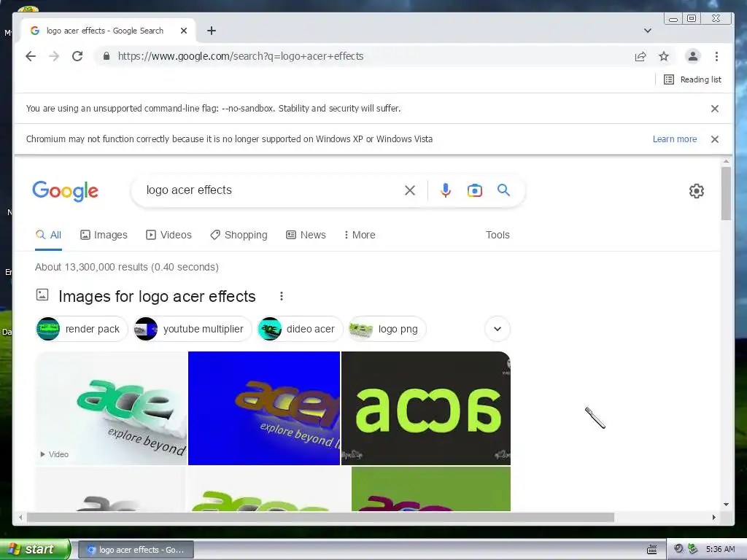Open the More search categories menu
The width and height of the screenshot is (747, 560).
click(360, 235)
